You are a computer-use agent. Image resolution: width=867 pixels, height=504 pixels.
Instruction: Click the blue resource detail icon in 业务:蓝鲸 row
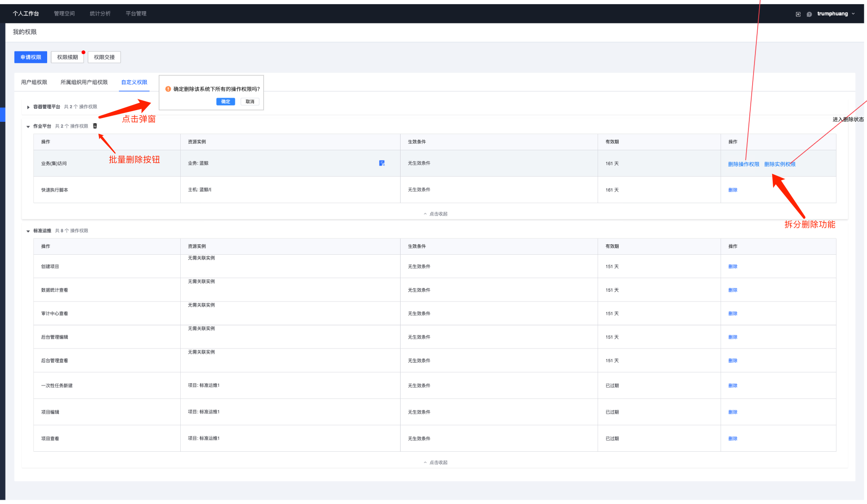382,163
